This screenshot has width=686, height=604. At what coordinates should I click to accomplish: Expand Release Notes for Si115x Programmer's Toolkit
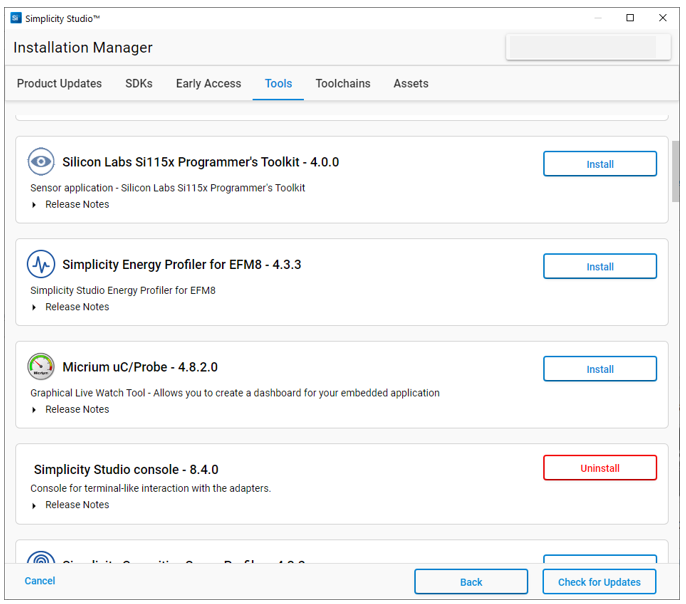(34, 205)
